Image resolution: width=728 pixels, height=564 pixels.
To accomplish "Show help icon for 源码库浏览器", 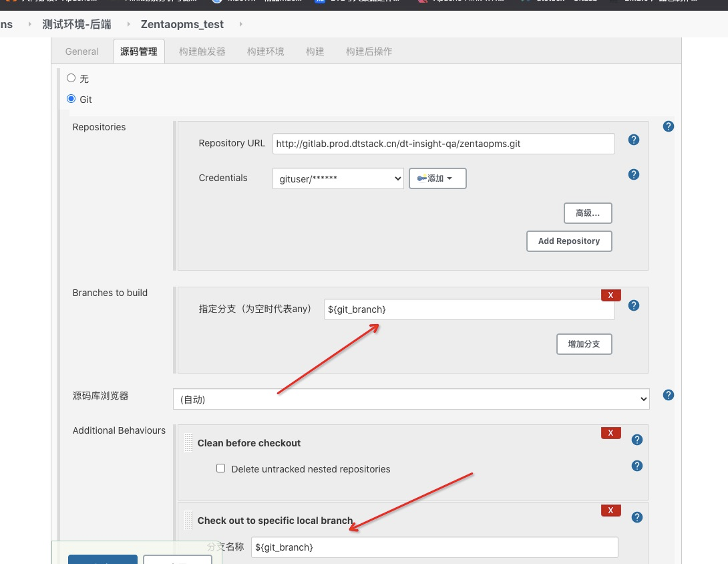I will [x=668, y=395].
